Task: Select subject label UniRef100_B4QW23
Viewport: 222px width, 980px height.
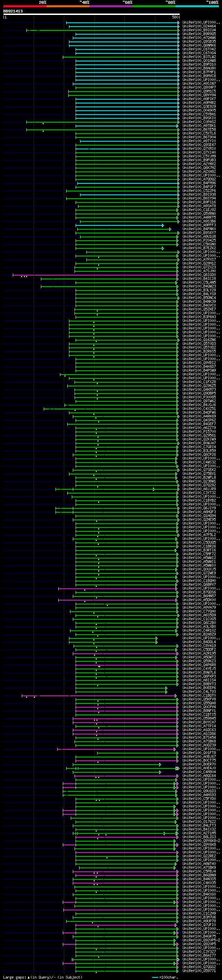Action: point(199,286)
